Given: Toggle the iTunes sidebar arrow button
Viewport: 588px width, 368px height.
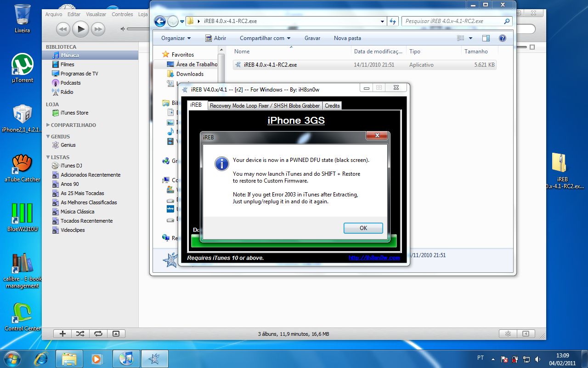Looking at the screenshot, I should [x=526, y=334].
